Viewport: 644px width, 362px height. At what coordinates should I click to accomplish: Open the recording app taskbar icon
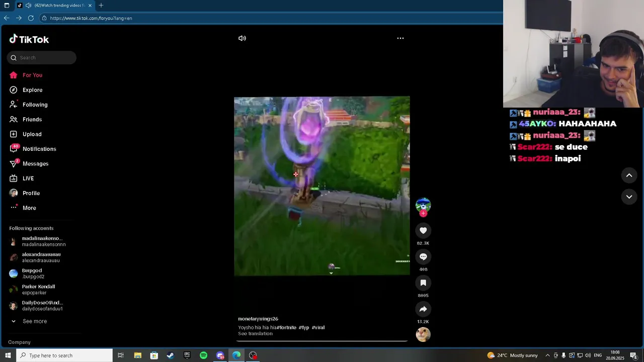(253, 355)
